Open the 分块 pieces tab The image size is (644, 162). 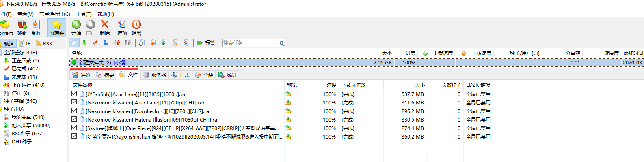[x=204, y=75]
